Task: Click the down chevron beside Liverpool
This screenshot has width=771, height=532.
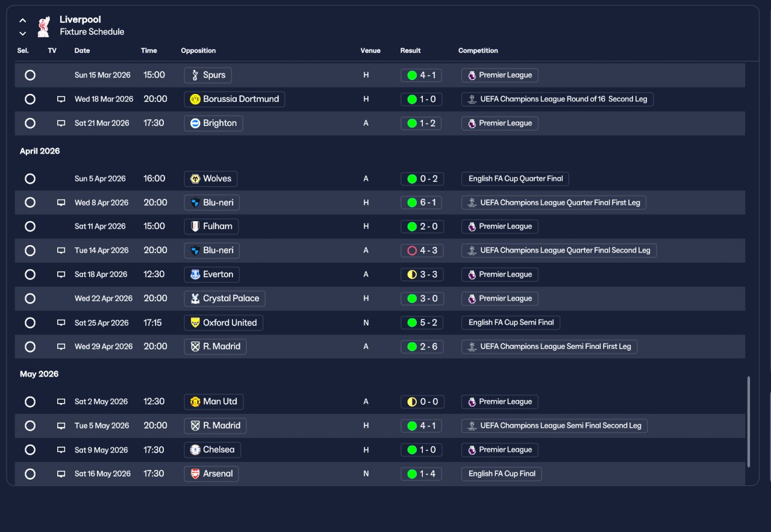Action: coord(23,33)
